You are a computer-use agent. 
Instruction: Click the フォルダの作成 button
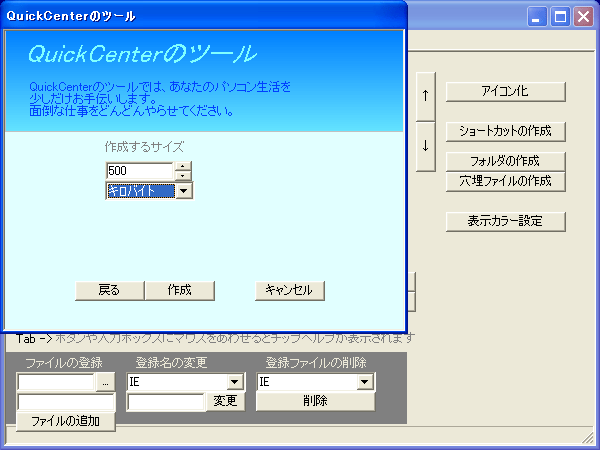(x=505, y=161)
